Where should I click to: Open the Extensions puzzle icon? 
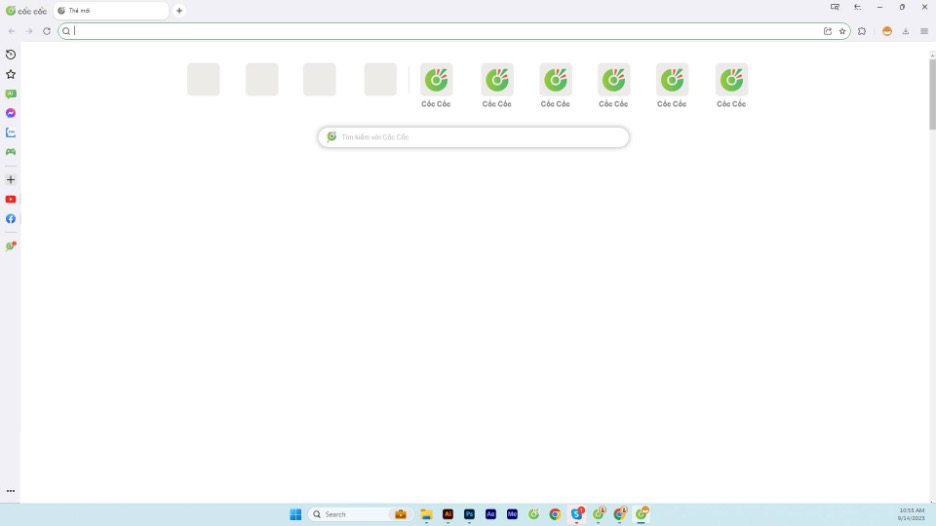tap(862, 31)
